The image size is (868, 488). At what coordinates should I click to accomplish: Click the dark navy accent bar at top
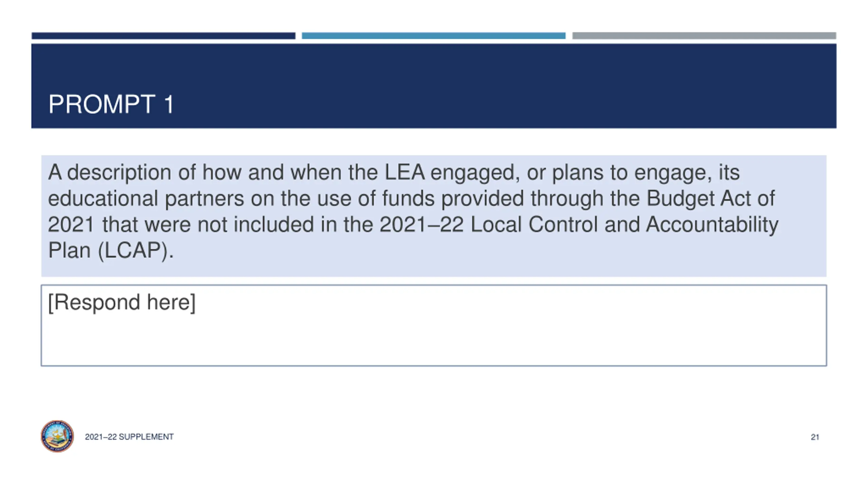tap(163, 36)
